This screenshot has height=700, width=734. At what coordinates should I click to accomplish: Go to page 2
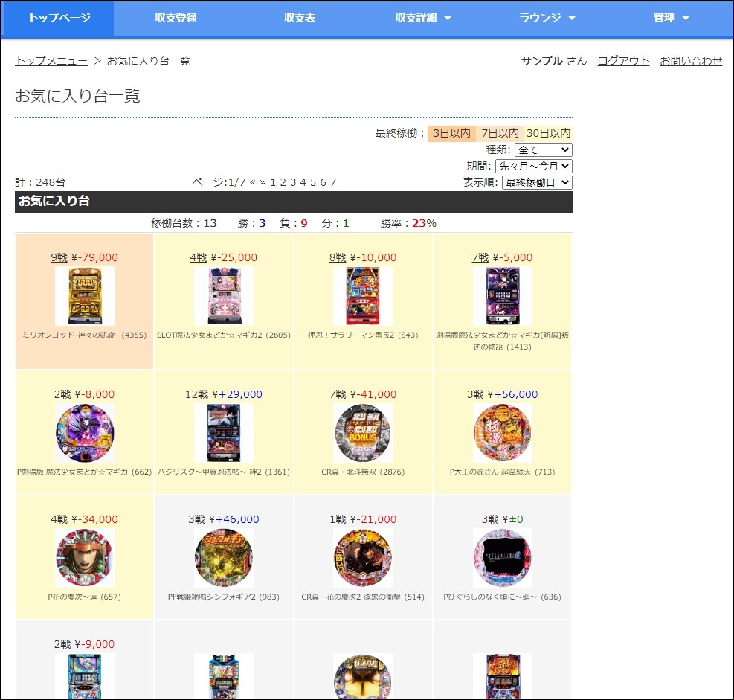(283, 182)
